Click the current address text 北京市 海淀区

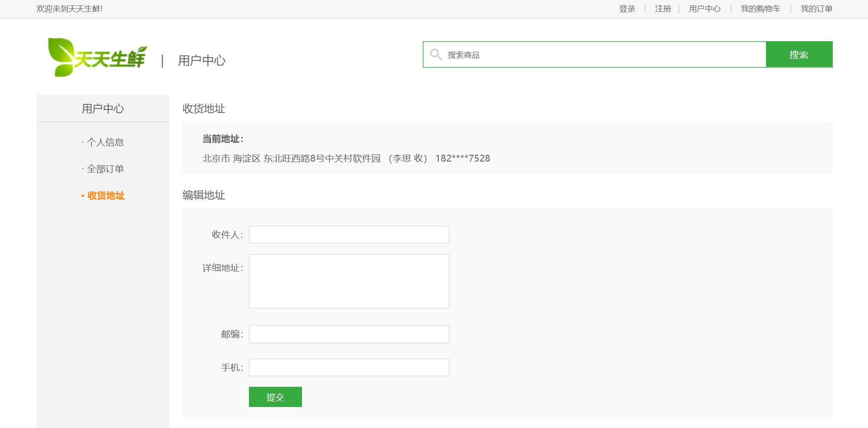coord(231,158)
